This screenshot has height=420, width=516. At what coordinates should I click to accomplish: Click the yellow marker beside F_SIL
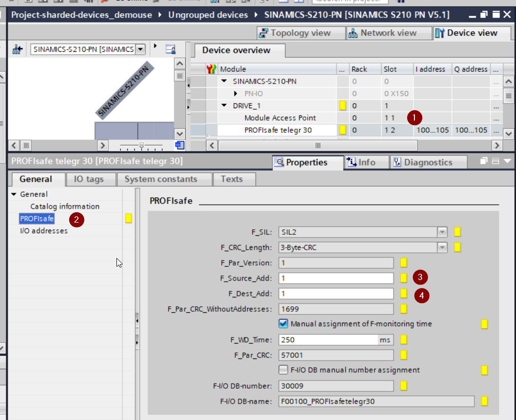pyautogui.click(x=457, y=232)
